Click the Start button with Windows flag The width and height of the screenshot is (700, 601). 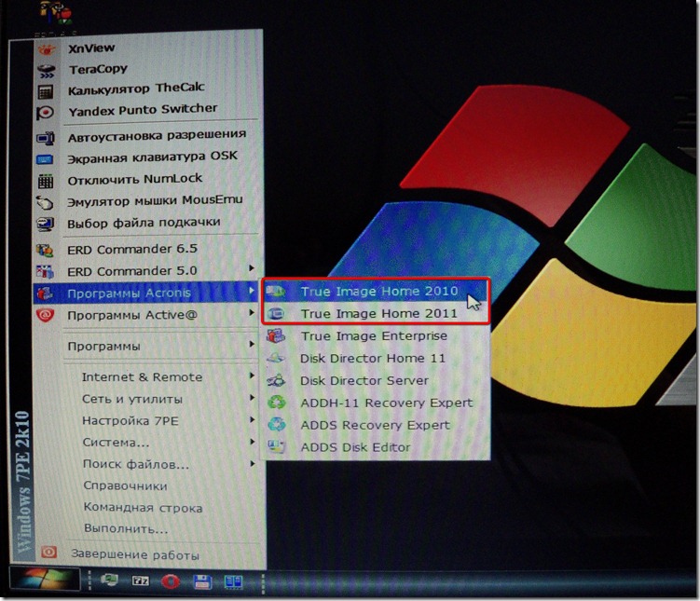[45, 580]
